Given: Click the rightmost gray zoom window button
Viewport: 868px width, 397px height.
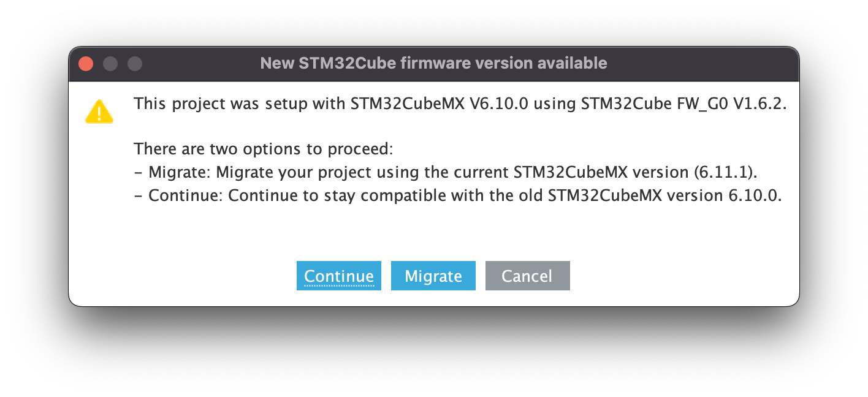Looking at the screenshot, I should pos(135,63).
